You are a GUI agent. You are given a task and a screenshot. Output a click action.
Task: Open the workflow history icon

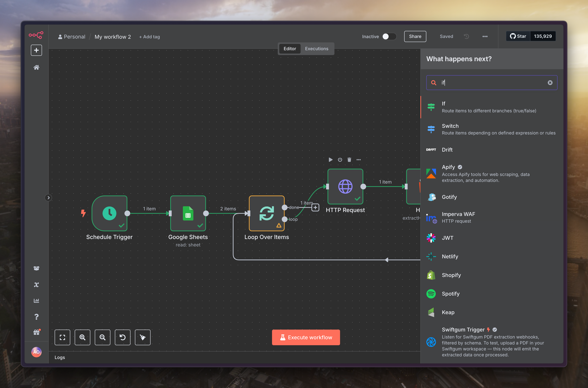pos(466,36)
